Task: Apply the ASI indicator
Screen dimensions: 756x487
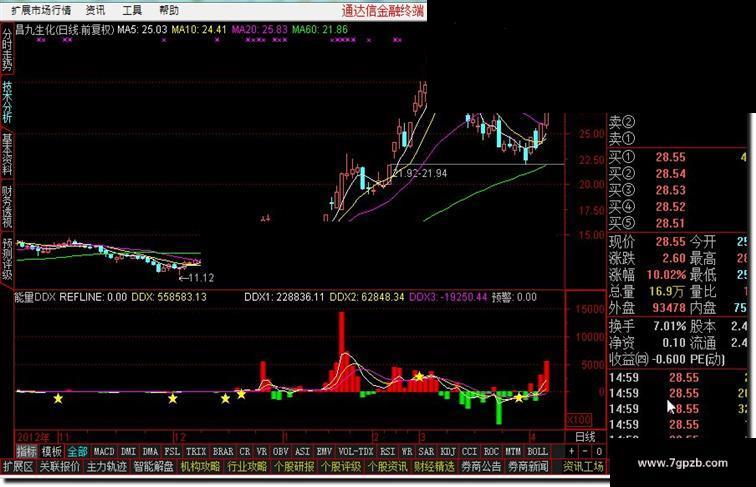Action: click(302, 452)
